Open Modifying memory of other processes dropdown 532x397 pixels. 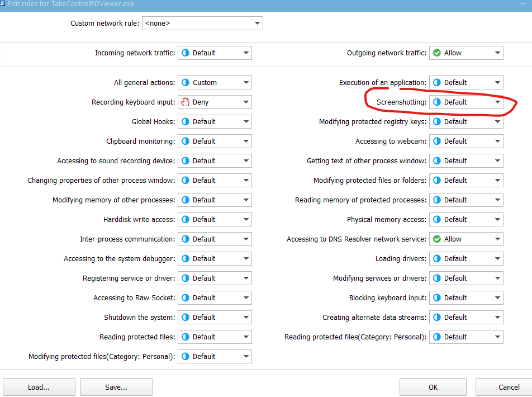tap(215, 200)
